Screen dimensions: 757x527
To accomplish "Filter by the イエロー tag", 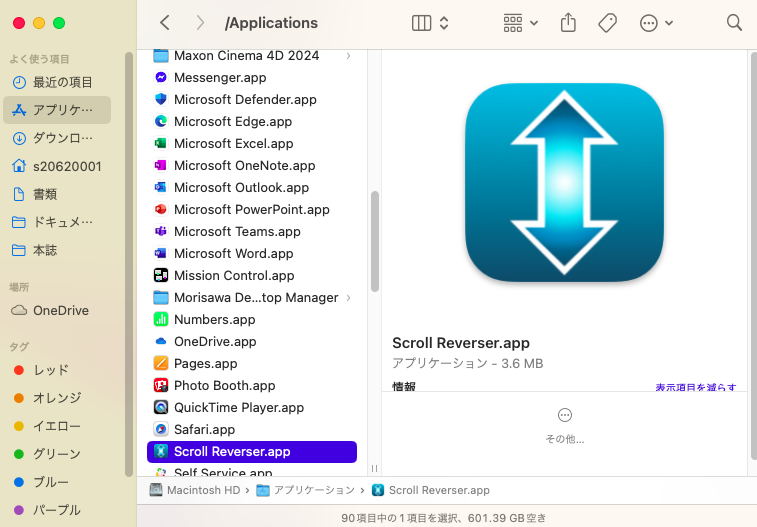I will [57, 426].
